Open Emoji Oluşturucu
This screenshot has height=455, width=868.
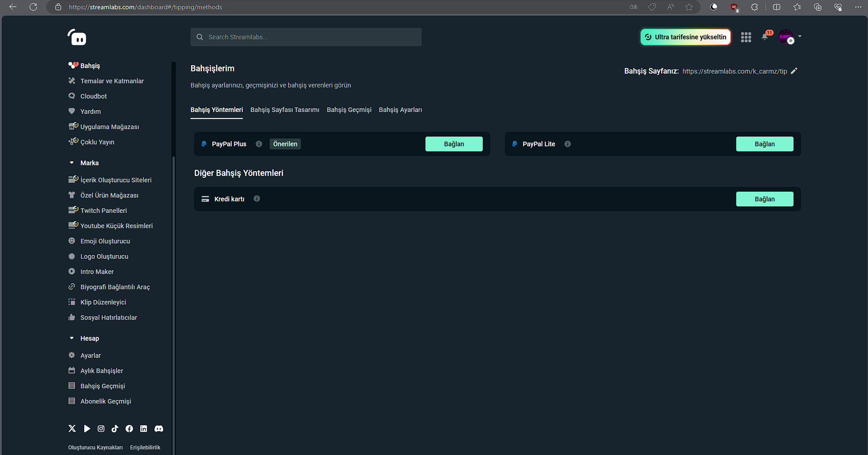click(105, 241)
